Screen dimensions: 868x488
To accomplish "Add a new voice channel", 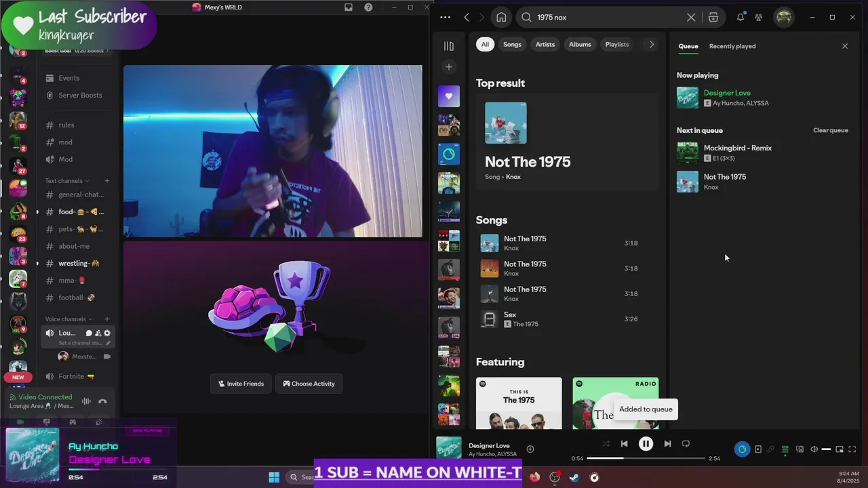I will point(106,319).
